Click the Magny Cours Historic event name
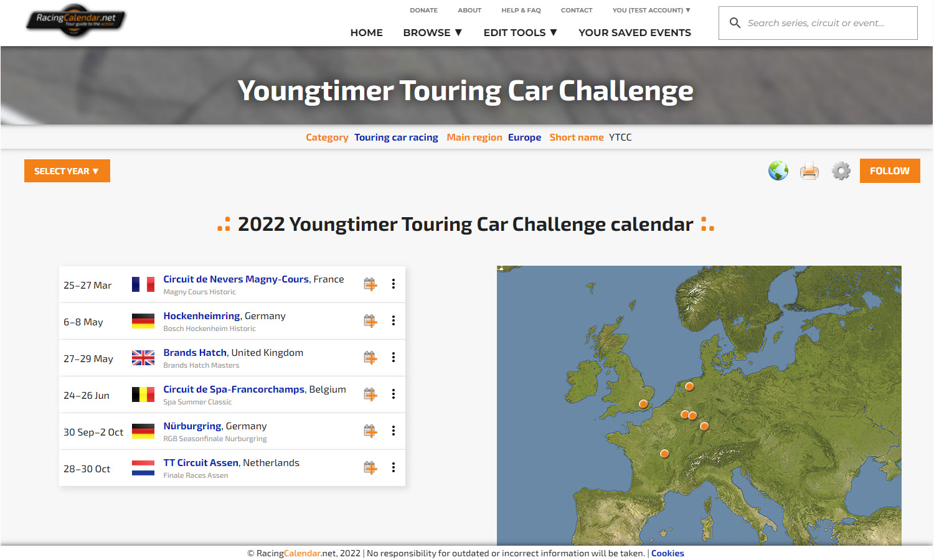The height and width of the screenshot is (560, 934). pyautogui.click(x=199, y=292)
